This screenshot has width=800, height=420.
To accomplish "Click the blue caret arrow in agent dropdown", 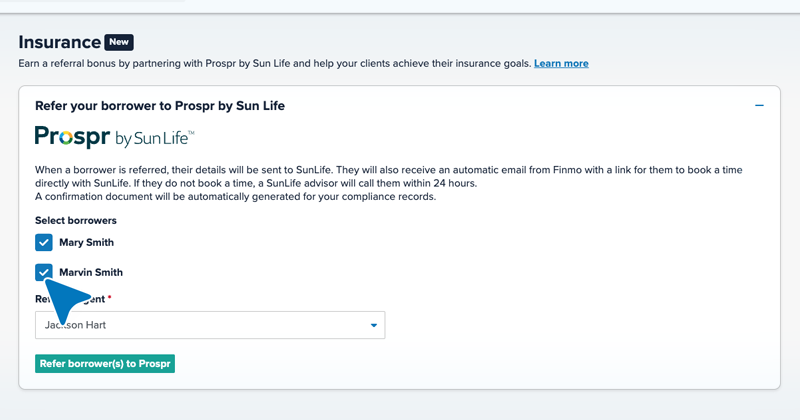I will point(373,325).
